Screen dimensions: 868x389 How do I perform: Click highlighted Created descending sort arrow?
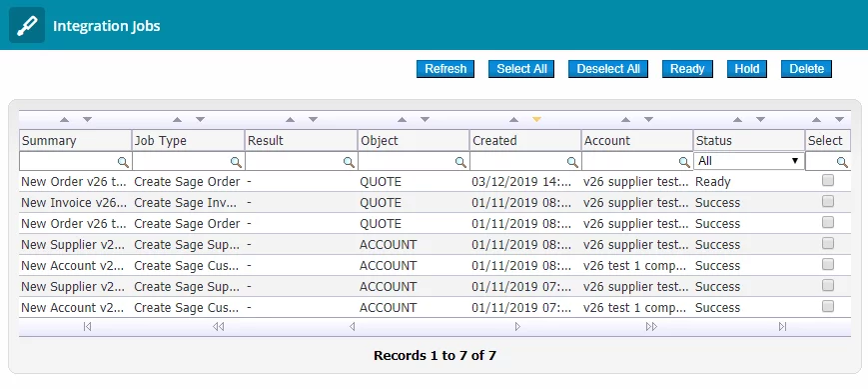[x=536, y=119]
